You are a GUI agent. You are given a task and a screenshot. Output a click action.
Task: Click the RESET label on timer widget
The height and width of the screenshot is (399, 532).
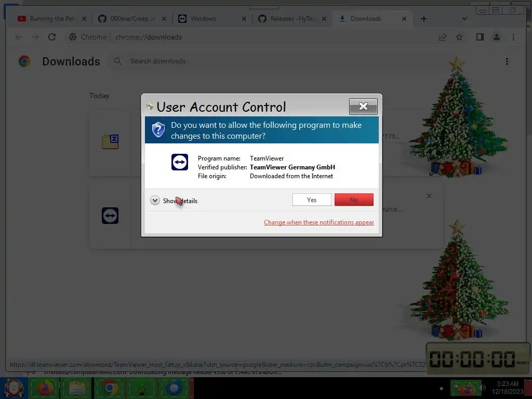click(523, 363)
